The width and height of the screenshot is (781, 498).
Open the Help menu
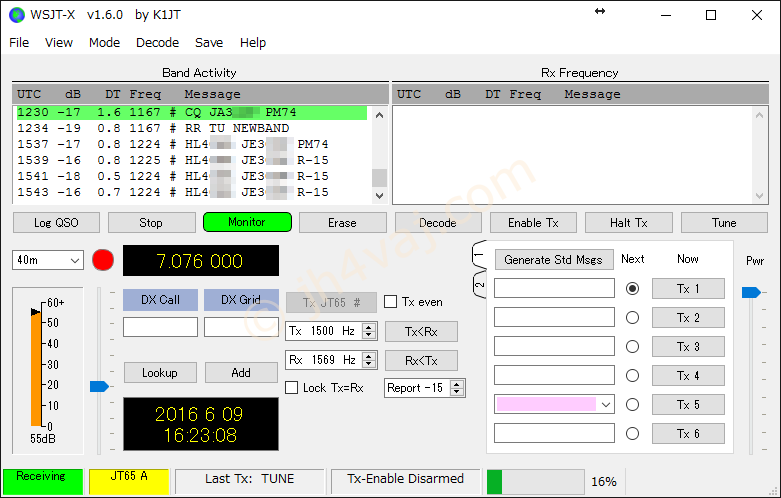(x=253, y=43)
